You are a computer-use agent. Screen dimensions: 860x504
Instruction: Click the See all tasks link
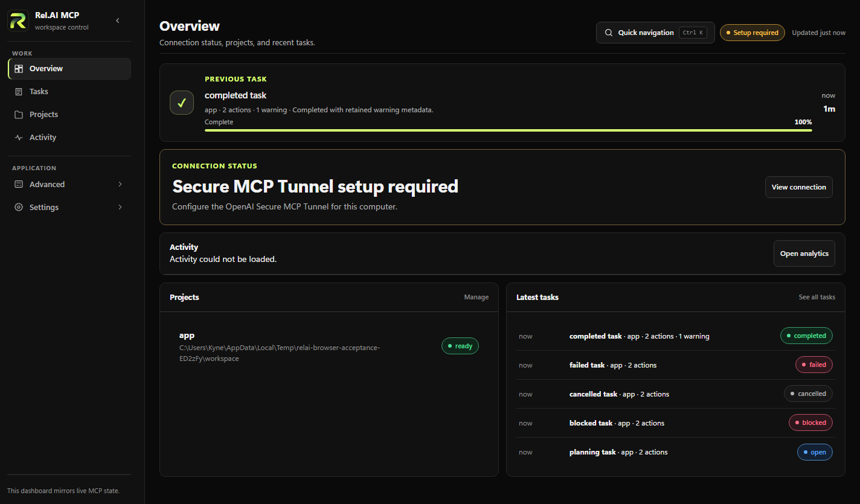[817, 298]
